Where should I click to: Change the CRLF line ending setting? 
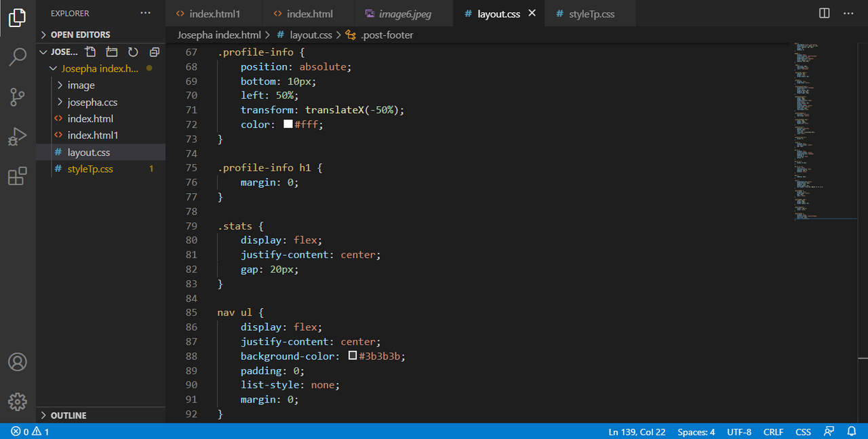(773, 432)
